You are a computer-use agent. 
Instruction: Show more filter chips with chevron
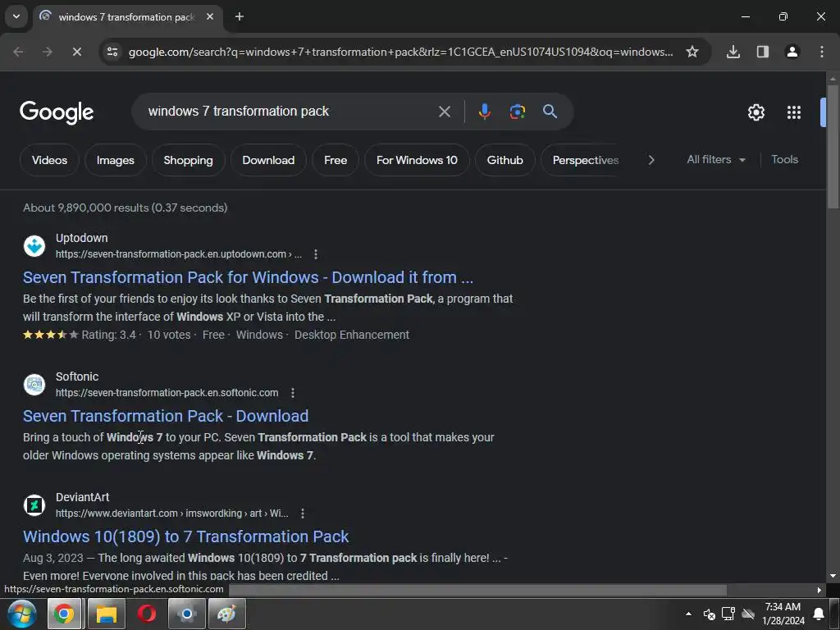point(651,160)
